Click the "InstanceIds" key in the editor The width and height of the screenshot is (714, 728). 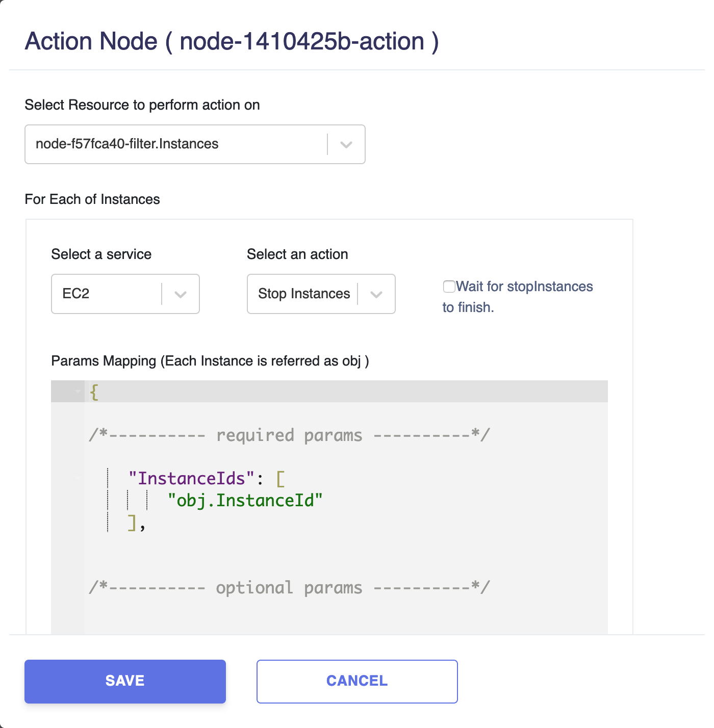click(x=191, y=479)
